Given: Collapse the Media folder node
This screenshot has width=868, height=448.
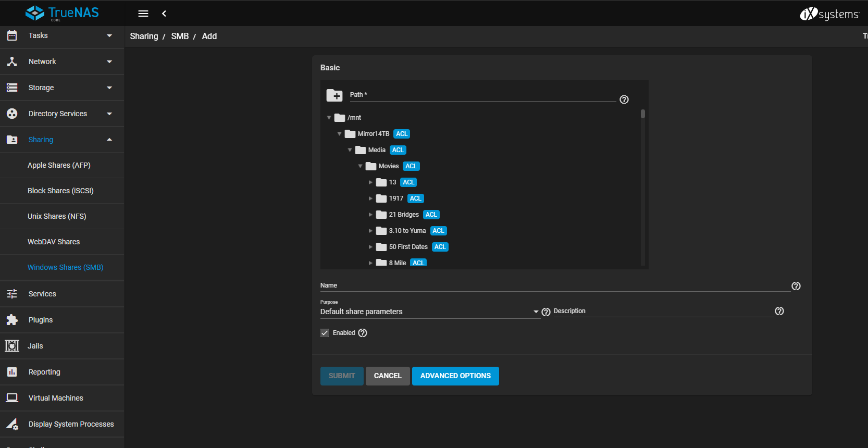Looking at the screenshot, I should tap(350, 150).
